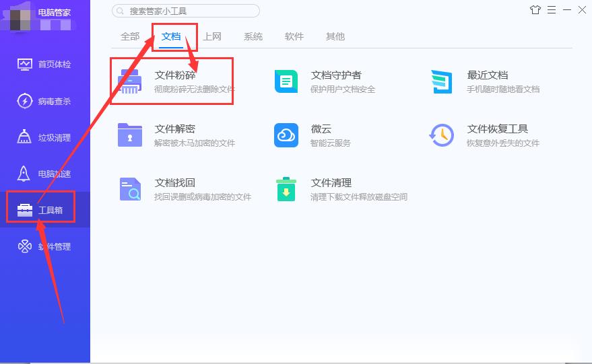Screen dimensions: 592x364
Task: Open the 最近文档 icon
Action: pos(442,81)
